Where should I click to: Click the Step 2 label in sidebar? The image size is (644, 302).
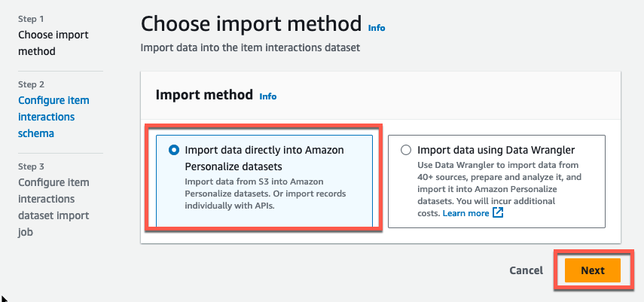31,84
